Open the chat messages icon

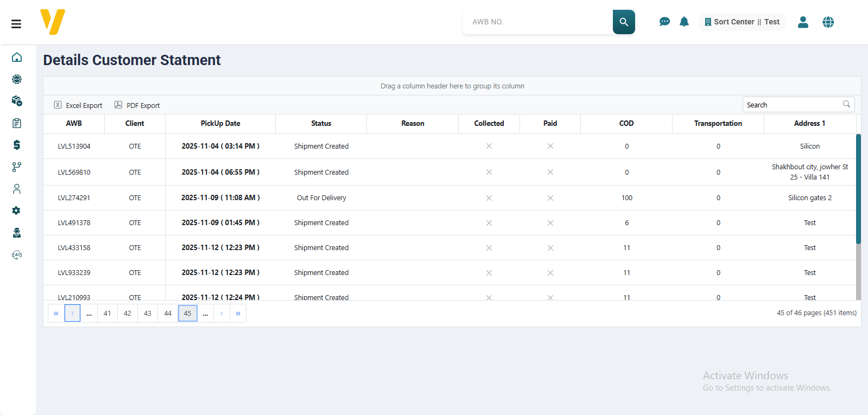pos(664,22)
